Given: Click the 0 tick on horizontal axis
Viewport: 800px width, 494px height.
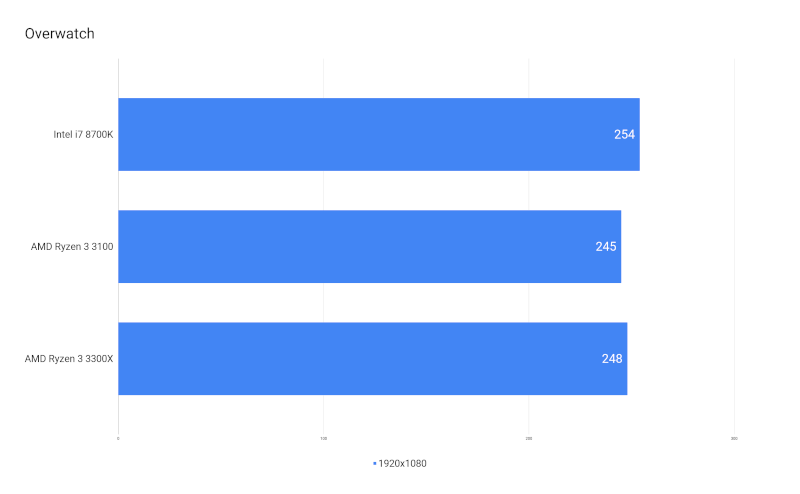Looking at the screenshot, I should point(118,438).
